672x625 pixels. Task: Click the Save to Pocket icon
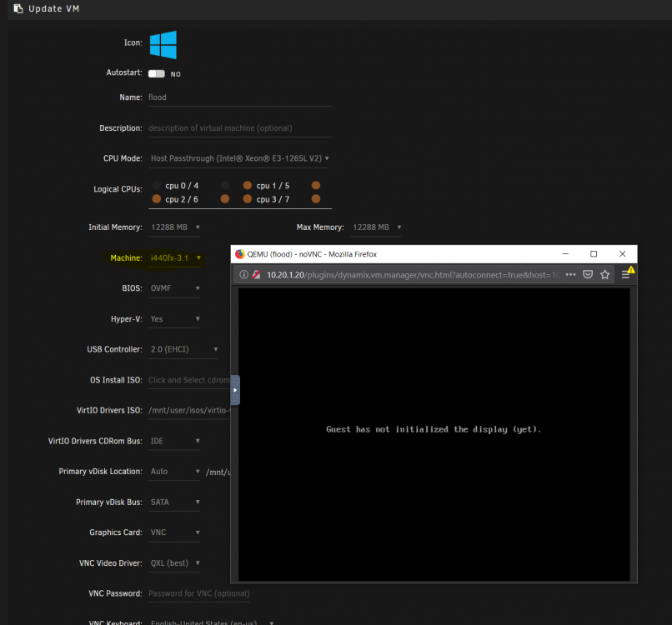click(588, 275)
